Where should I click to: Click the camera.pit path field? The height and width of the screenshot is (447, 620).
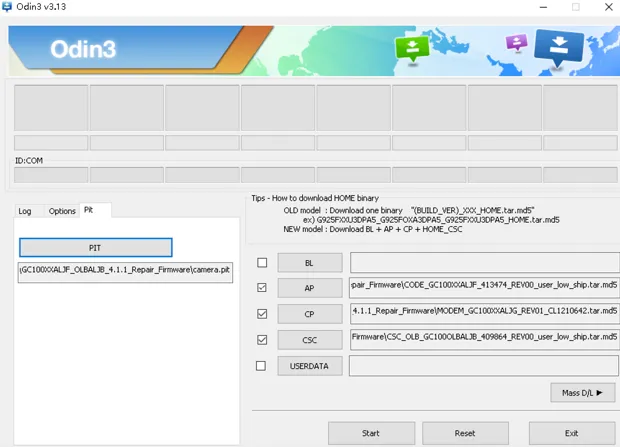[x=125, y=272]
